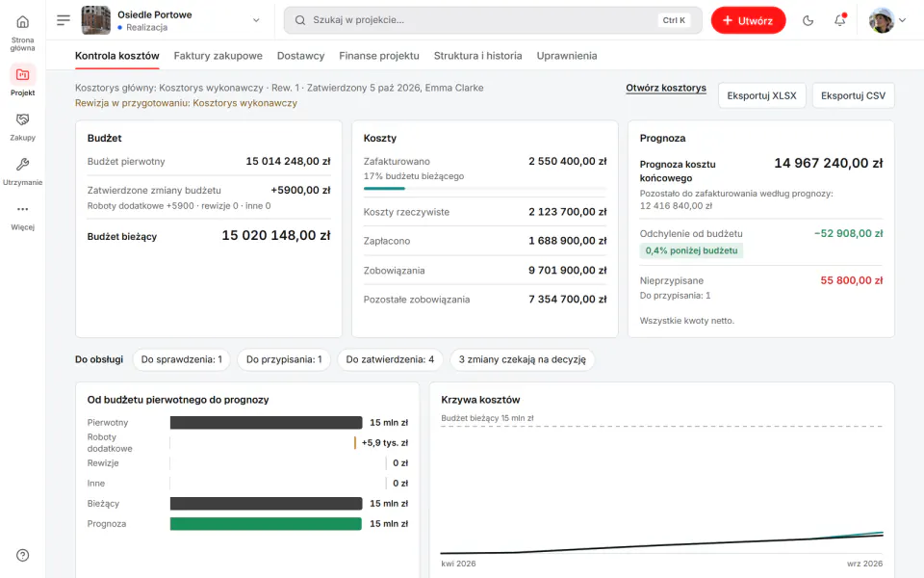Open Struktura i historia tab
924x578 pixels.
coord(478,56)
